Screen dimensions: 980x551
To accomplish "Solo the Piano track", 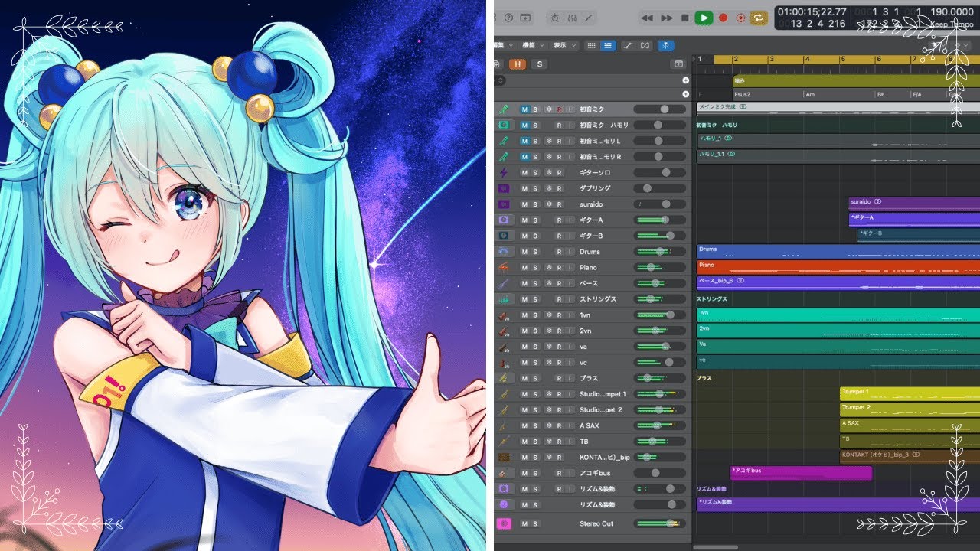I will pyautogui.click(x=535, y=268).
